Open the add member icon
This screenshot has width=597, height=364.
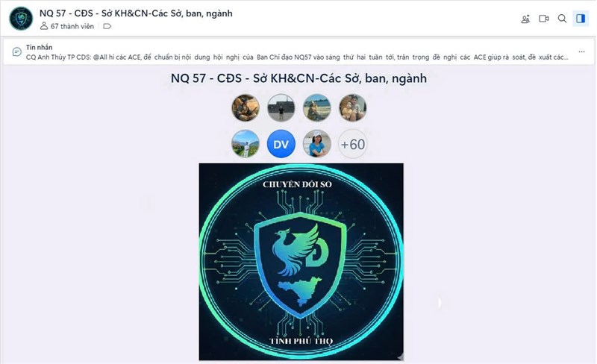pos(525,19)
